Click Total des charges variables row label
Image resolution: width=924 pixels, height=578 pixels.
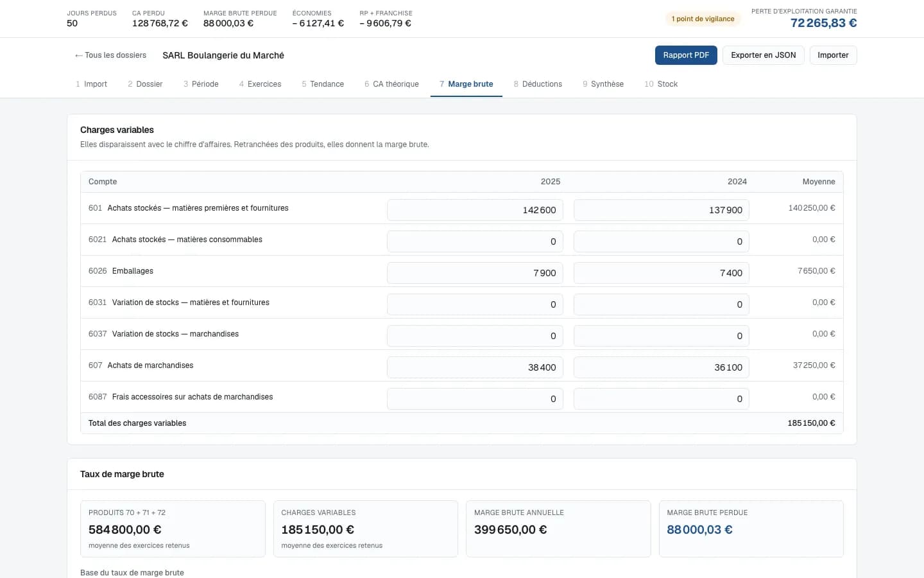[x=137, y=423]
